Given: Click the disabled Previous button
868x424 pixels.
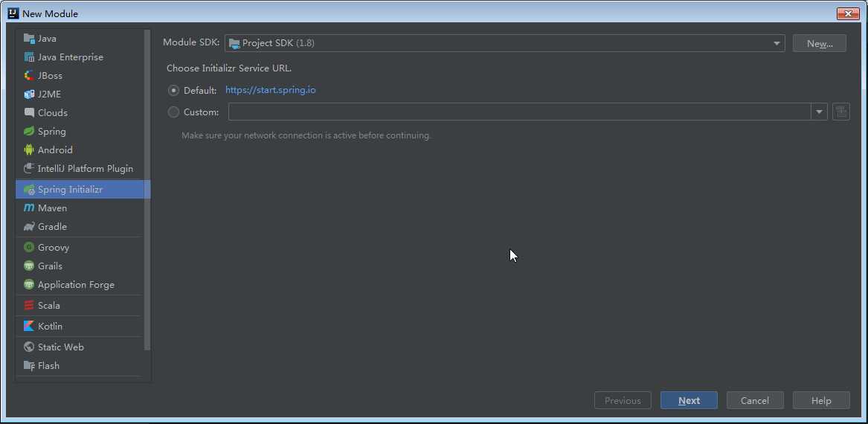Looking at the screenshot, I should tap(623, 400).
